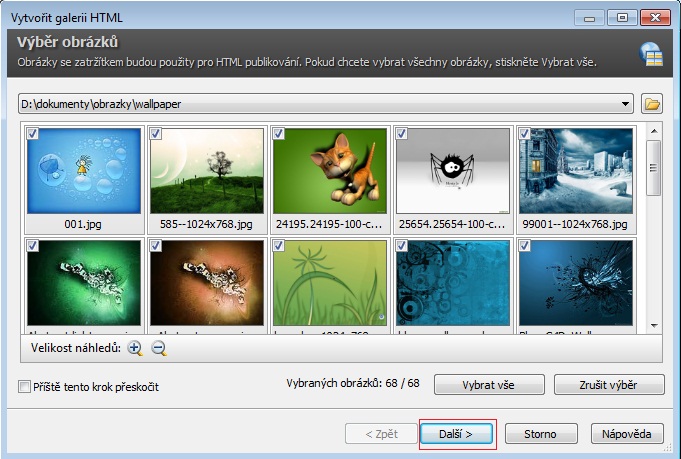Click the HTML gallery wizard icon

pyautogui.click(x=651, y=53)
